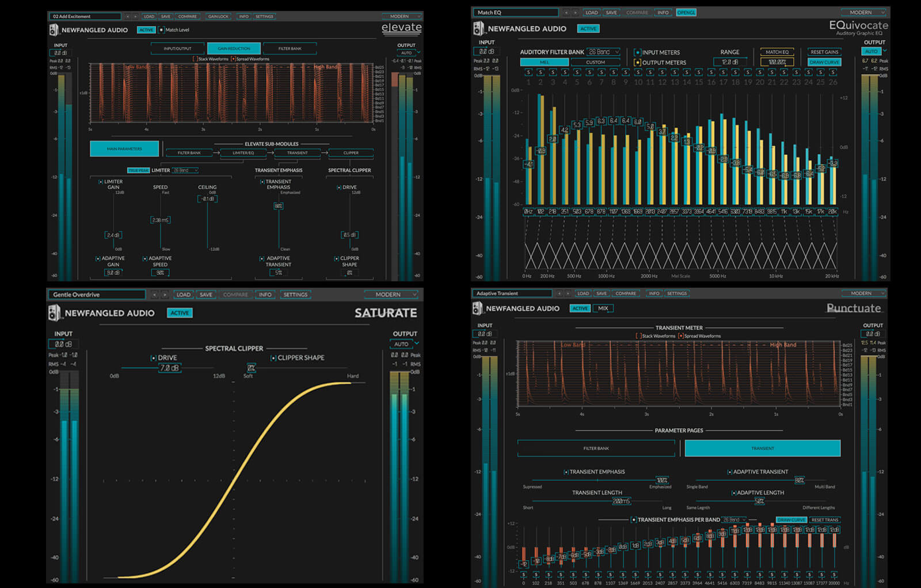Click Reset Gains in EQuivocate
The width and height of the screenshot is (921, 588).
click(x=824, y=52)
